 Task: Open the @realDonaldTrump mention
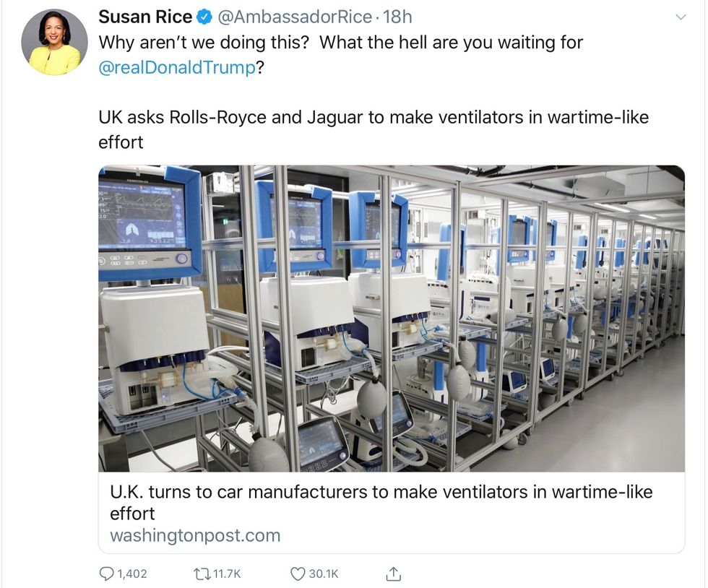176,68
